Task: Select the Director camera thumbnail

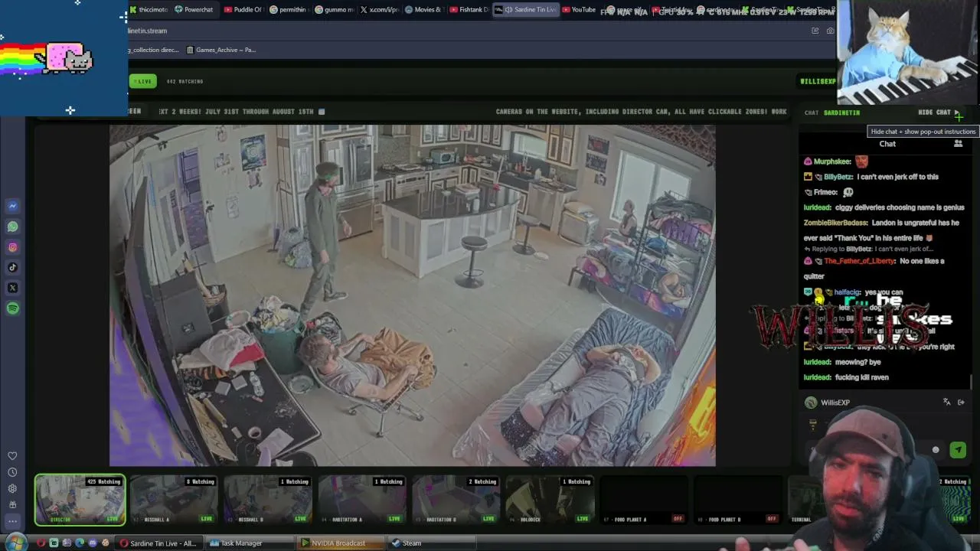Action: click(80, 500)
